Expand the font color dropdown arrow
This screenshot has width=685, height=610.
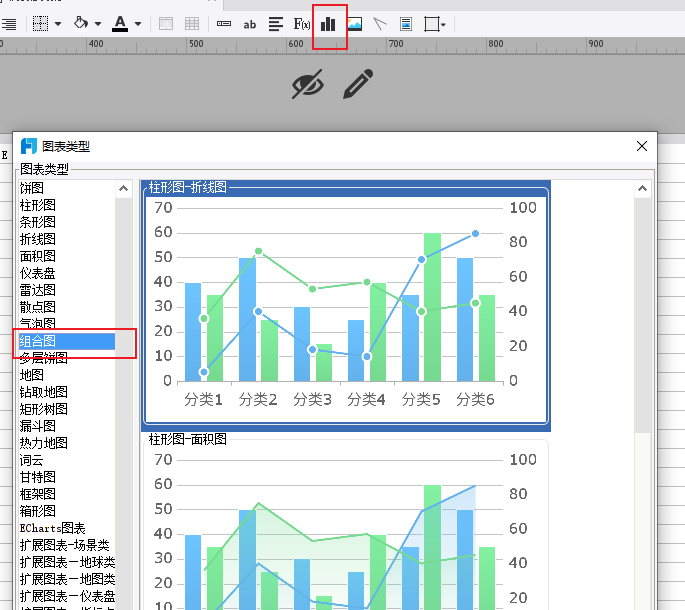[x=138, y=24]
